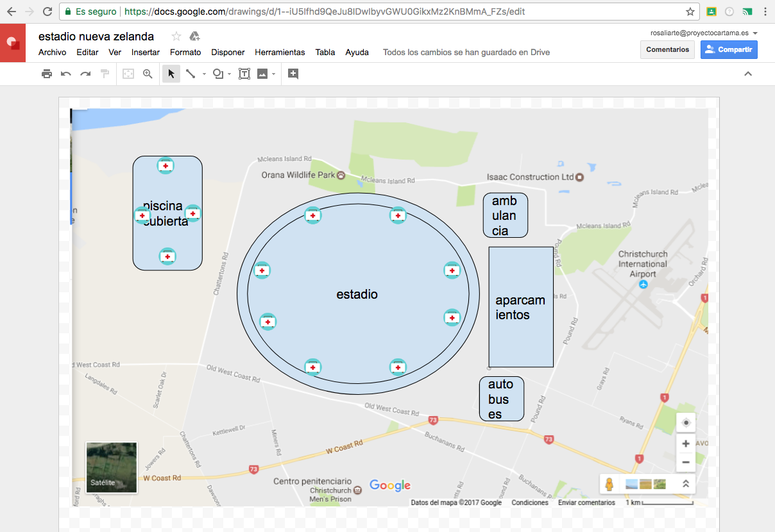Undo the last action
The width and height of the screenshot is (775, 532).
coord(66,74)
